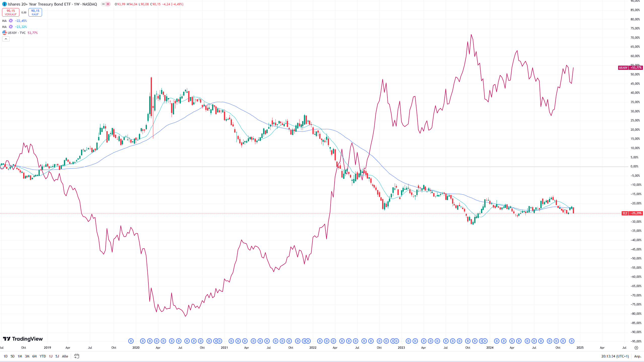Click the spread value 0,00

point(24,13)
